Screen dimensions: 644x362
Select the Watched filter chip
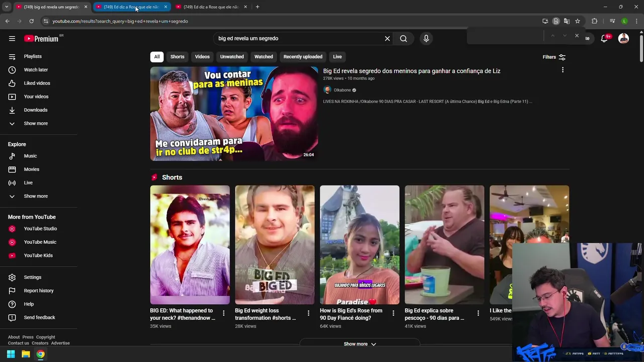click(264, 57)
